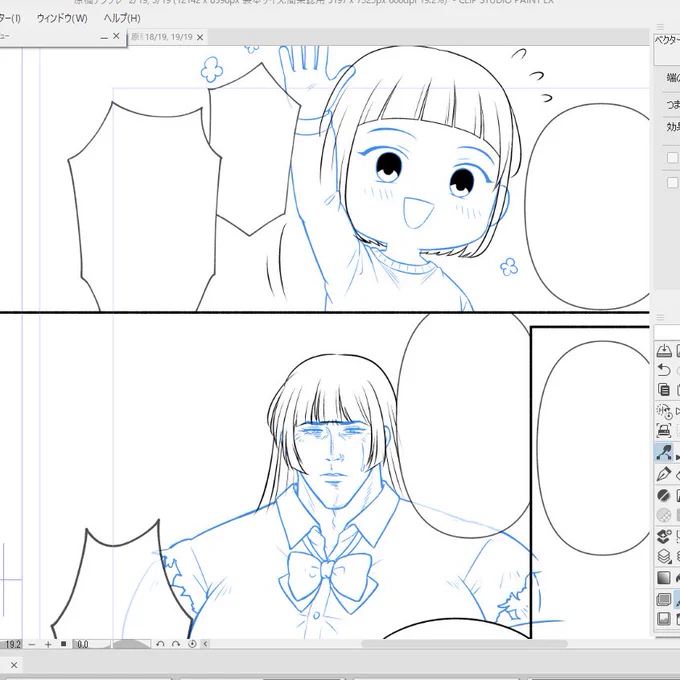Click the rotate/timer icon below the Copy icon

(664, 410)
